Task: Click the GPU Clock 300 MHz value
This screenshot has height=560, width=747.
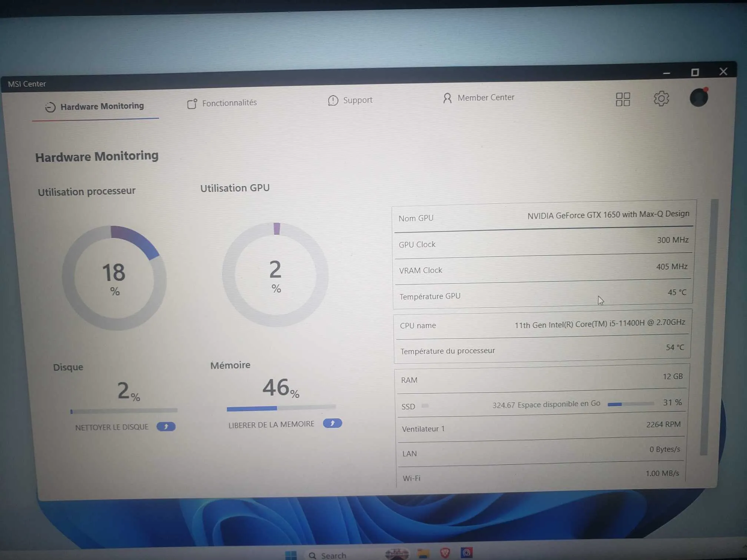Action: (673, 240)
